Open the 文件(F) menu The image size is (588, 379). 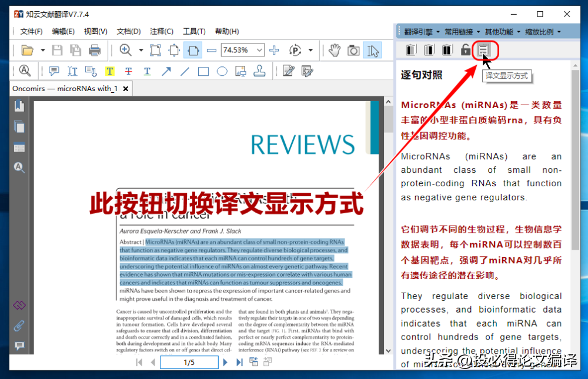click(x=31, y=32)
